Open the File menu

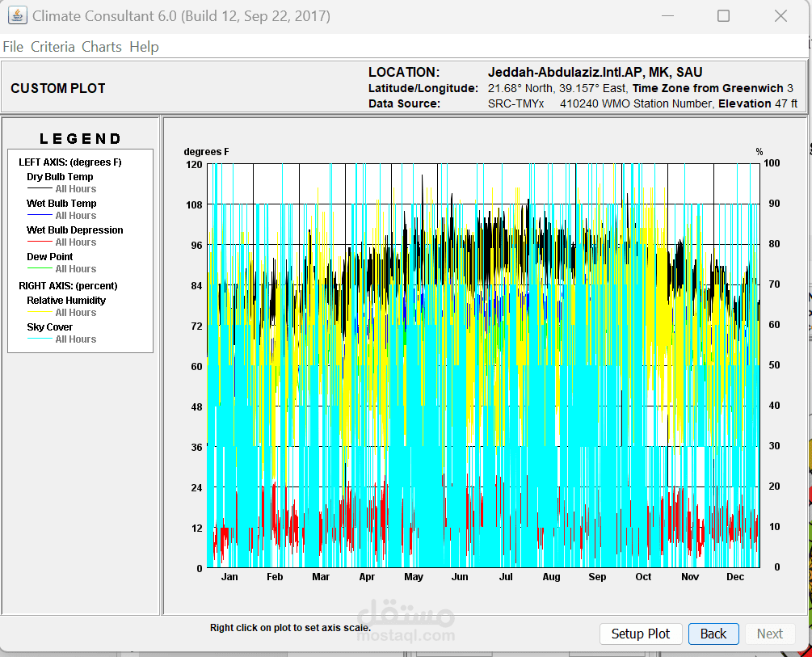(13, 47)
